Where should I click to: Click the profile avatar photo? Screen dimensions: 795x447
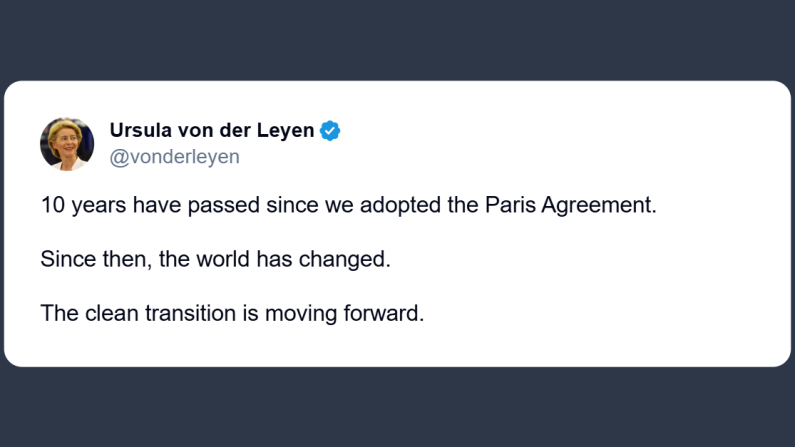click(x=67, y=144)
